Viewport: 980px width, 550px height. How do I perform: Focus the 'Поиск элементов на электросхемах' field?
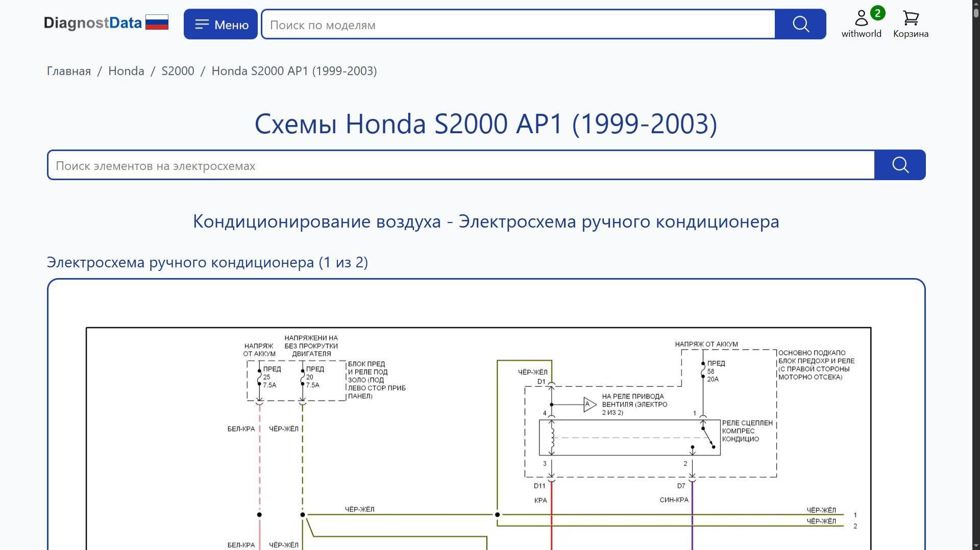pyautogui.click(x=461, y=165)
